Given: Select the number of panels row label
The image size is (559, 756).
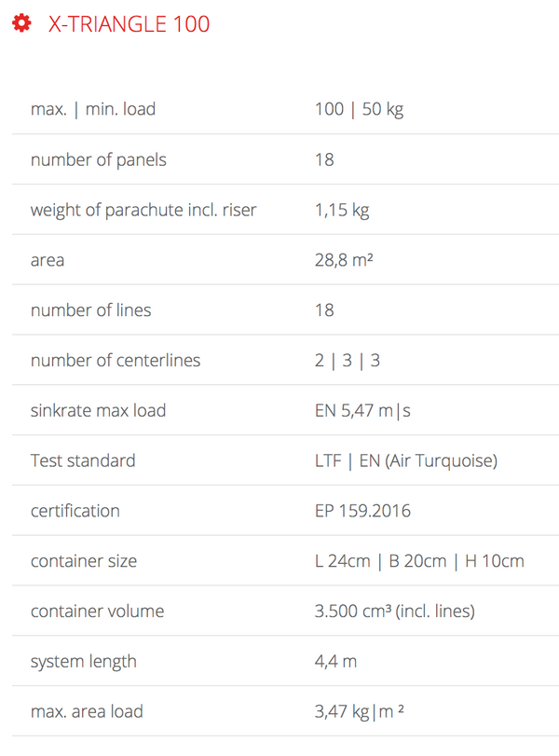Looking at the screenshot, I should point(99,159).
